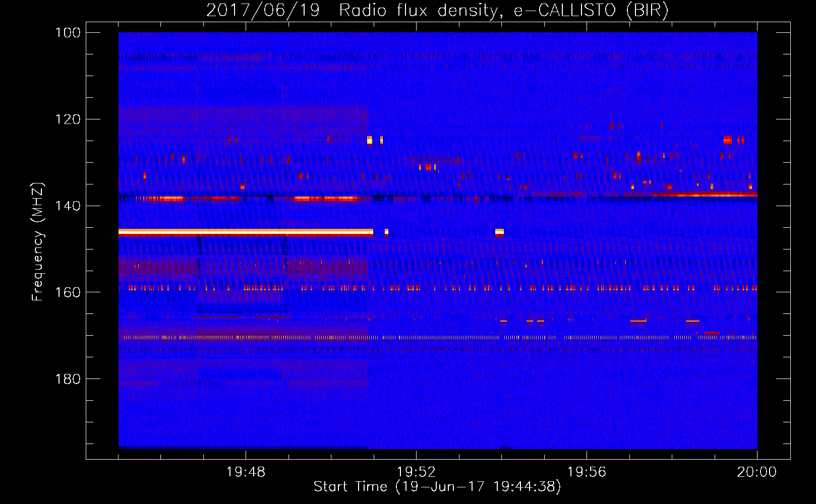Click the 140 frequency tick label
The image size is (816, 504).
tap(68, 206)
